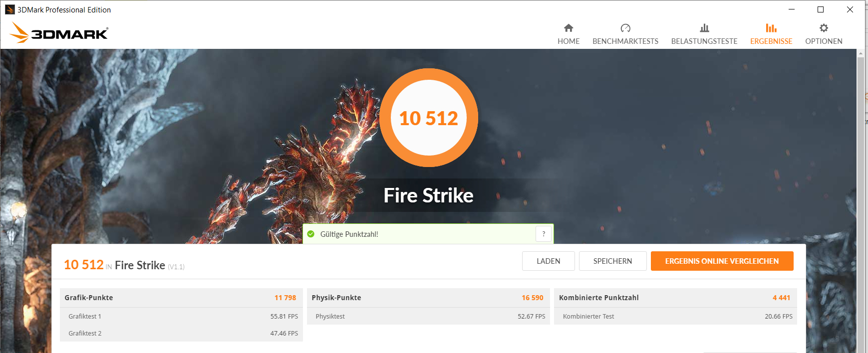The height and width of the screenshot is (353, 868).
Task: Open the HOME tab
Action: click(569, 34)
